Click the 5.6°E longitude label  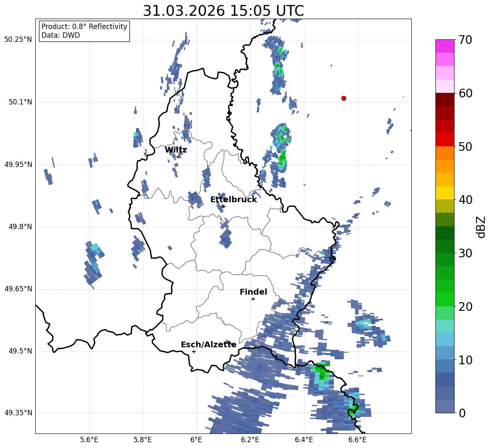point(89,440)
